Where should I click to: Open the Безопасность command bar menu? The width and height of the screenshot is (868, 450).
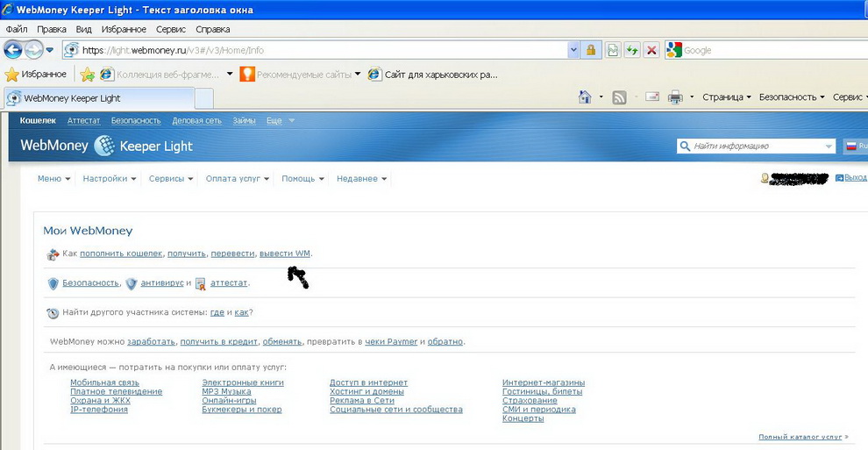click(792, 96)
